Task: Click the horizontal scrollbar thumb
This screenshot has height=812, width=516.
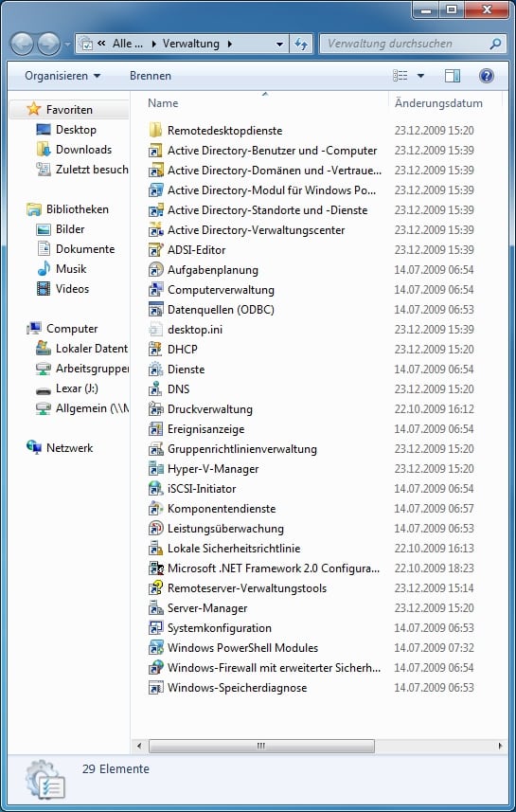Action: [x=261, y=747]
